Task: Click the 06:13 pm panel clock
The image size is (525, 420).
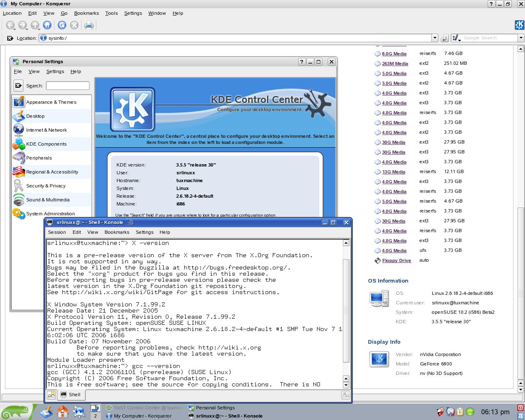Action: pos(495,412)
